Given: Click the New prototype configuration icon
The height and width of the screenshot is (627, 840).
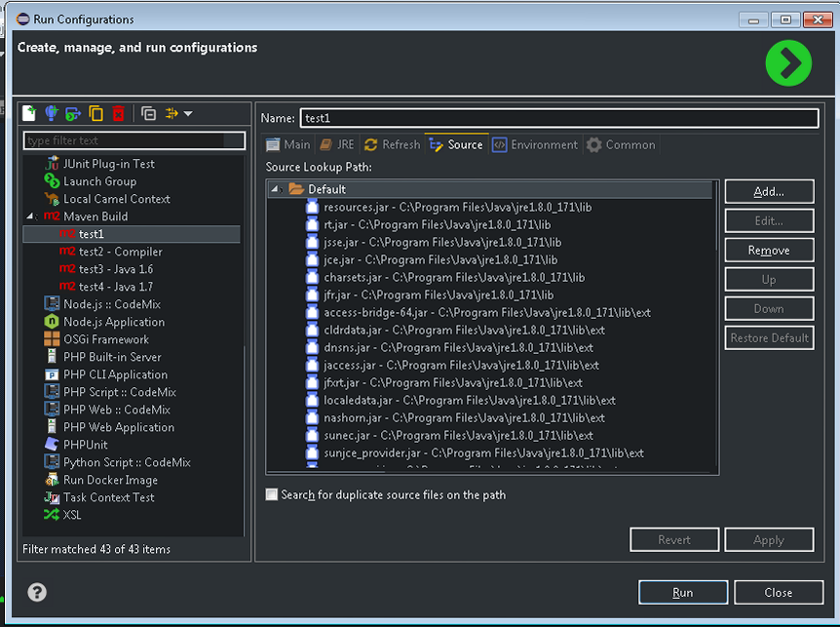Looking at the screenshot, I should [x=52, y=113].
